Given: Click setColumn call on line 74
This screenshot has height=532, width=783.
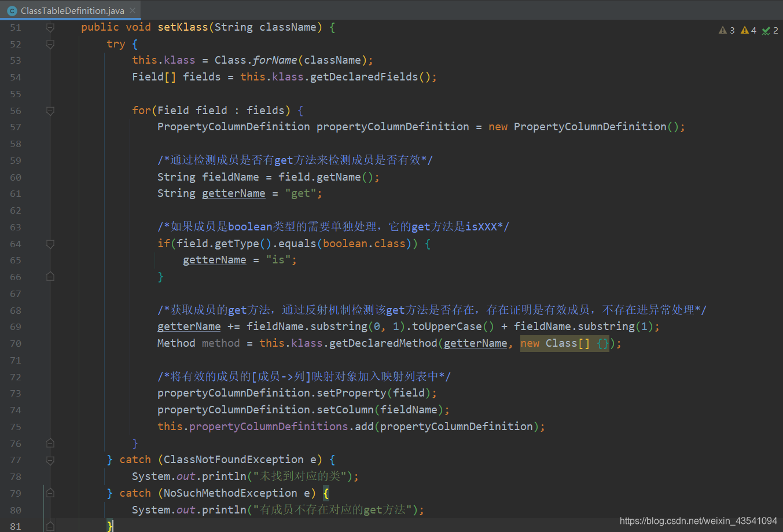Looking at the screenshot, I should coord(345,410).
